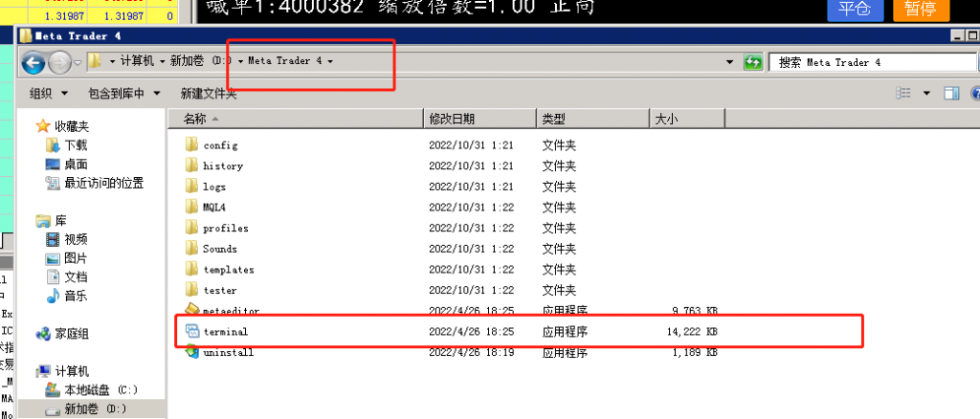Sort by the 修改日期 column header

(480, 119)
